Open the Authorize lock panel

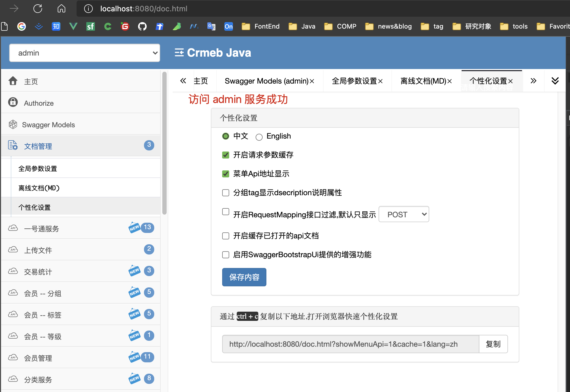[13, 102]
